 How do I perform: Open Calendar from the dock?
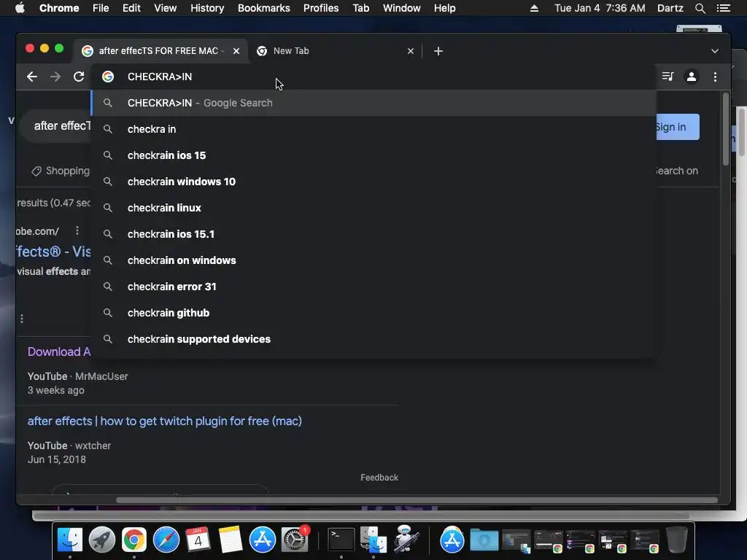click(x=198, y=540)
